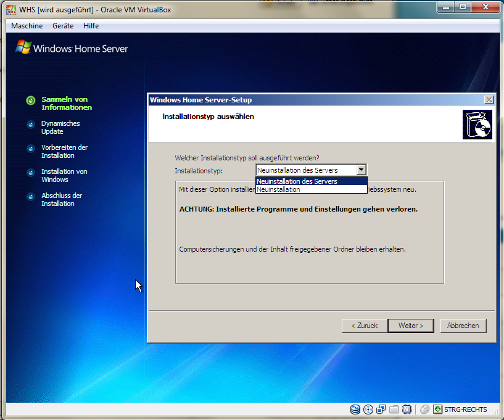Click the Installationstyp combo box field

point(311,170)
